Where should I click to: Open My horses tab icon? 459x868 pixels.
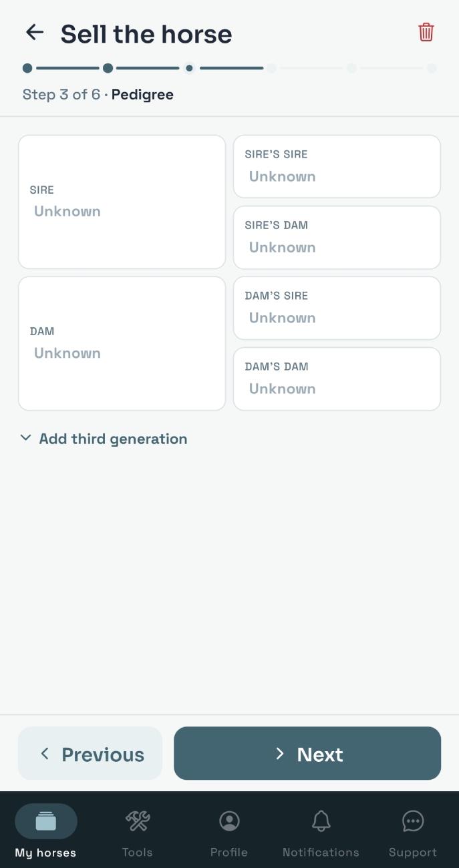46,821
